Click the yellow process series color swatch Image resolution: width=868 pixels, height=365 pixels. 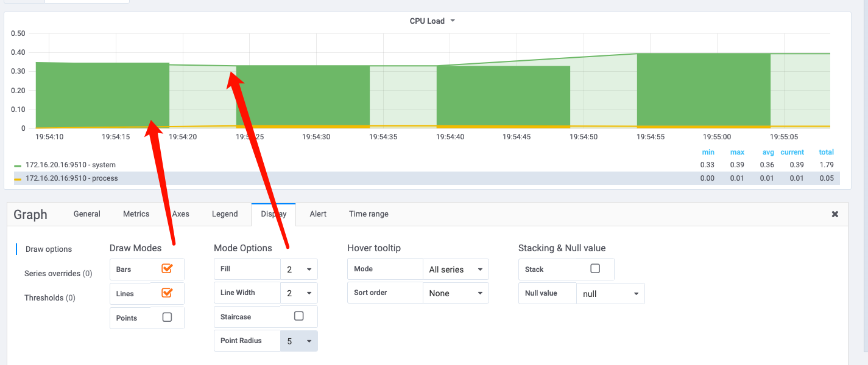coord(18,179)
